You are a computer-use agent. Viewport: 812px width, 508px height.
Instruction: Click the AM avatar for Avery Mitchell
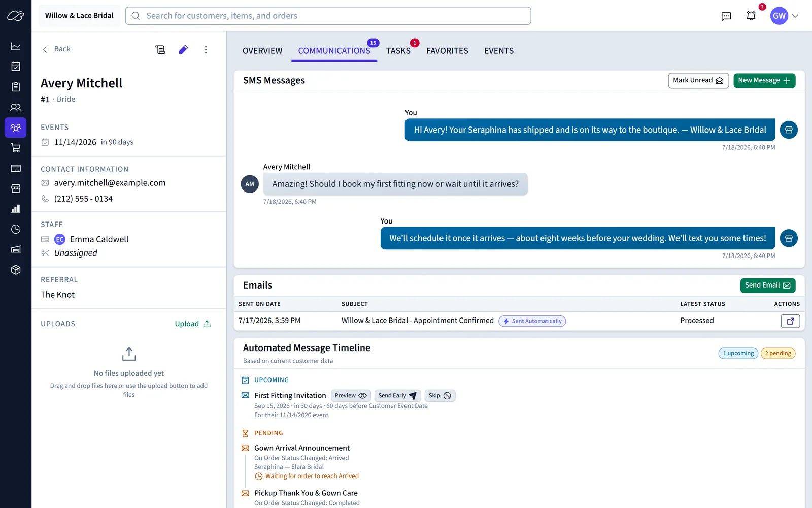point(250,184)
